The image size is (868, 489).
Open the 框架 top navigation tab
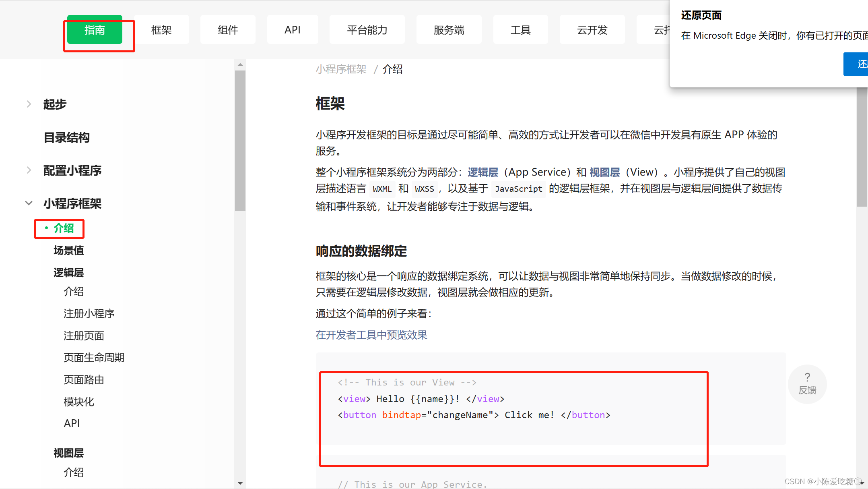pyautogui.click(x=161, y=30)
